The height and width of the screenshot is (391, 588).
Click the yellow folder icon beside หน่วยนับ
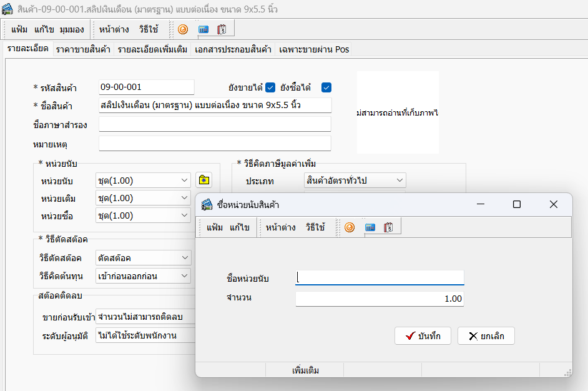203,181
